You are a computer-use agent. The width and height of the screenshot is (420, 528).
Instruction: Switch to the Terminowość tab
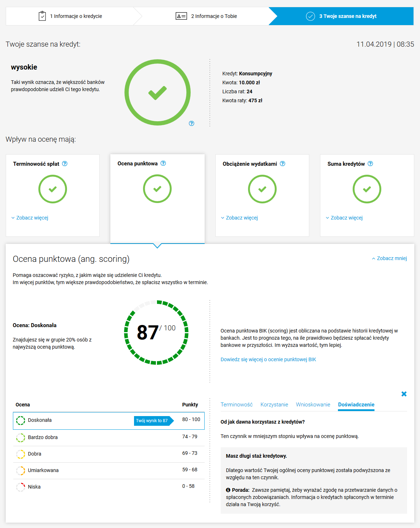(237, 405)
